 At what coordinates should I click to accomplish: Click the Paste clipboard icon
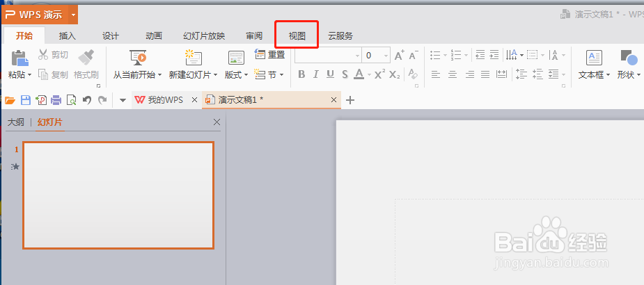point(19,58)
